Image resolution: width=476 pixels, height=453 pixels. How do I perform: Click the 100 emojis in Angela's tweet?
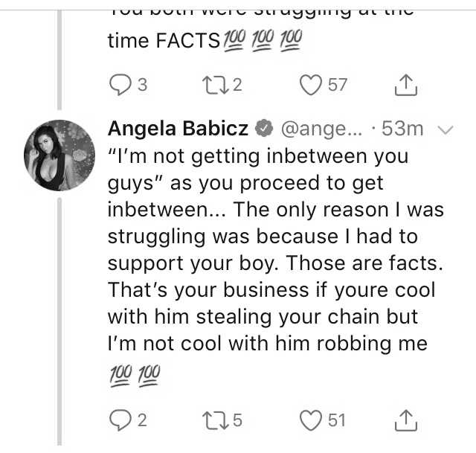tap(135, 376)
